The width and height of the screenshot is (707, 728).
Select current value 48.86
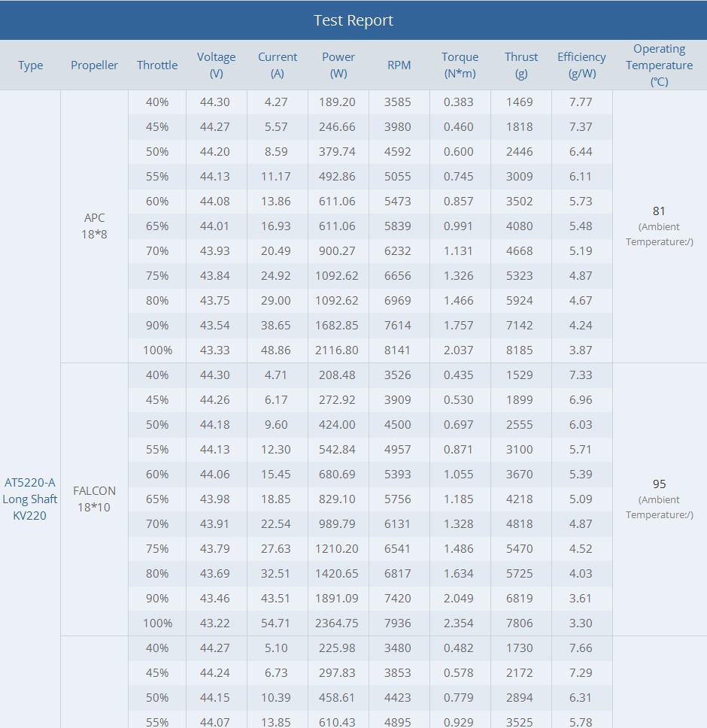coord(276,350)
